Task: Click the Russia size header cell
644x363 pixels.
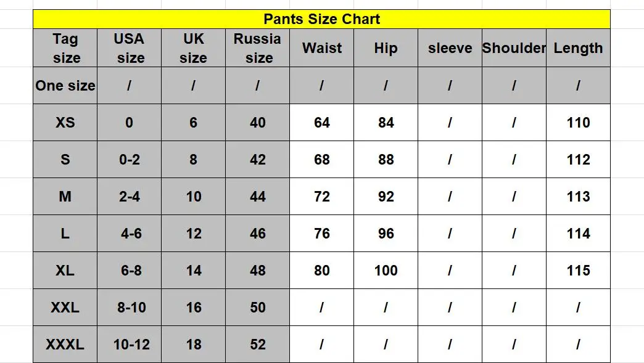Action: point(257,48)
